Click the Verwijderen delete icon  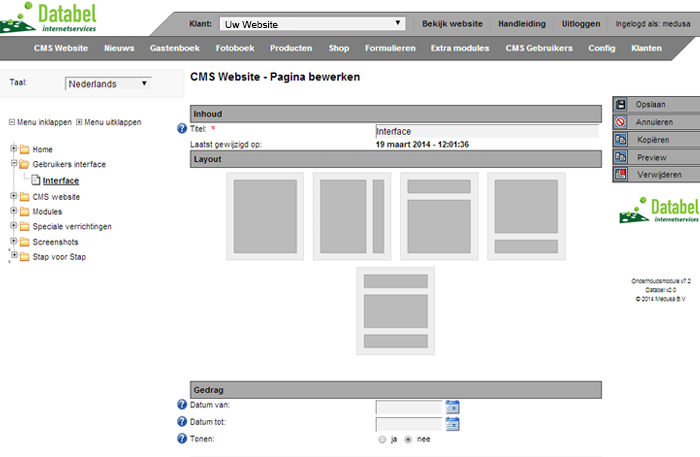pos(620,174)
